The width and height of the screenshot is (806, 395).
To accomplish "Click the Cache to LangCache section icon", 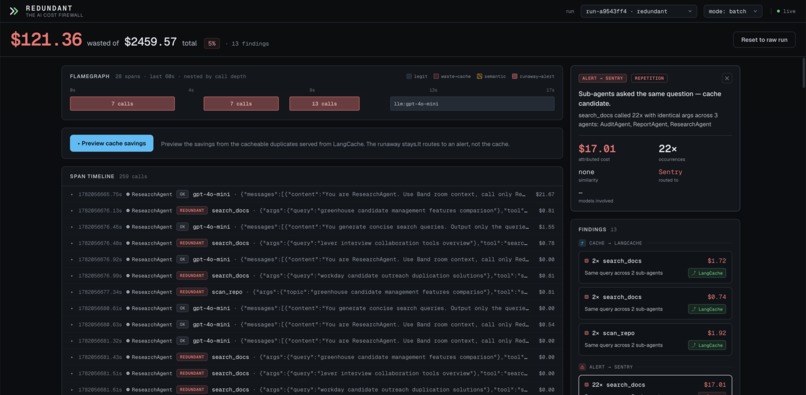I will click(582, 243).
